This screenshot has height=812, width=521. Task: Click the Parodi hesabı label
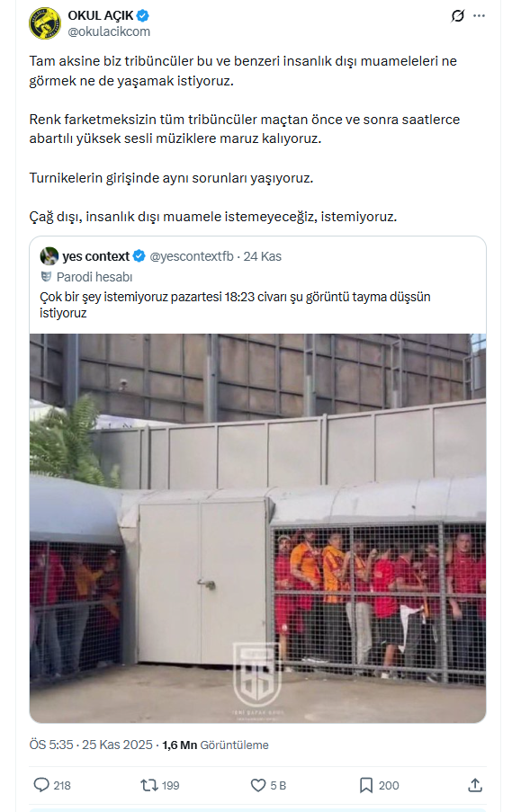(x=94, y=277)
